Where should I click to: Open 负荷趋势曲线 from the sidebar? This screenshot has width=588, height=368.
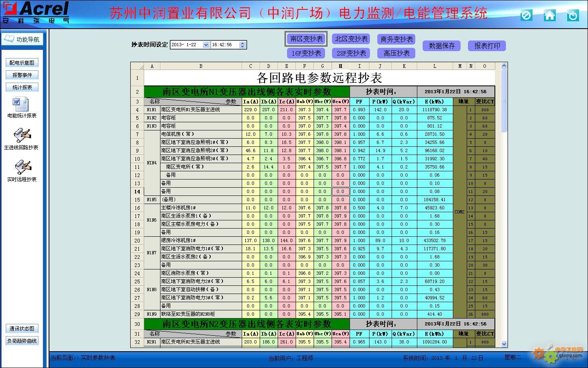[x=22, y=341]
